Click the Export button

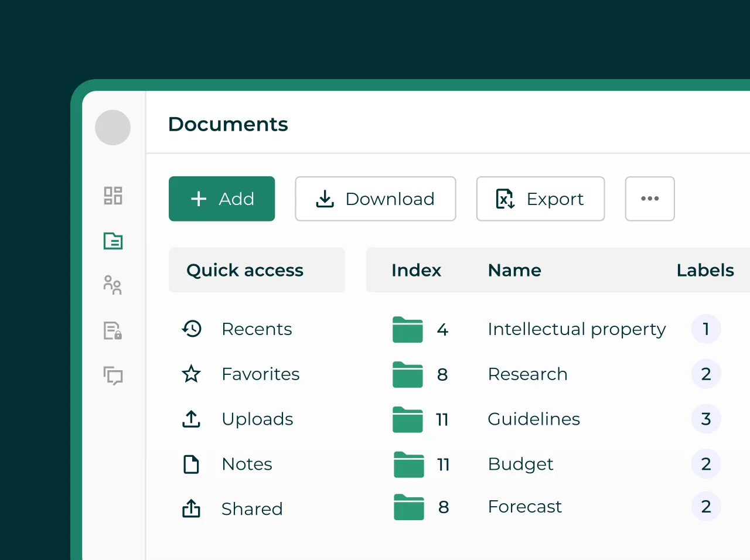tap(540, 199)
